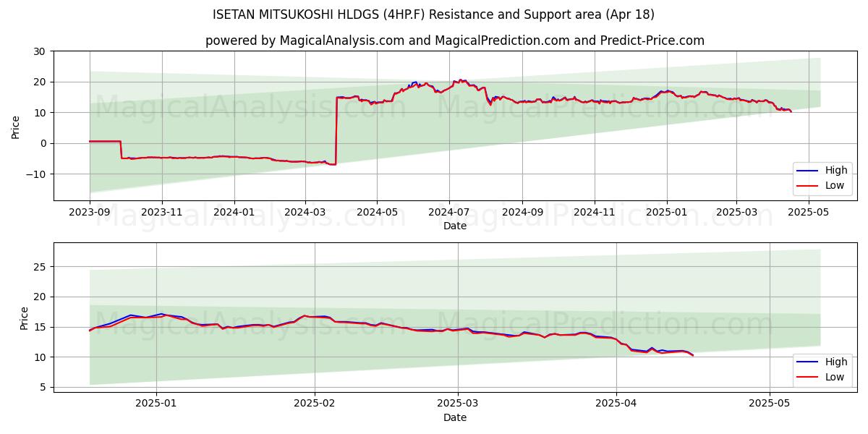Viewport: 868px width, 434px height.
Task: Click the 2024-01 date tick label
Action: (234, 213)
